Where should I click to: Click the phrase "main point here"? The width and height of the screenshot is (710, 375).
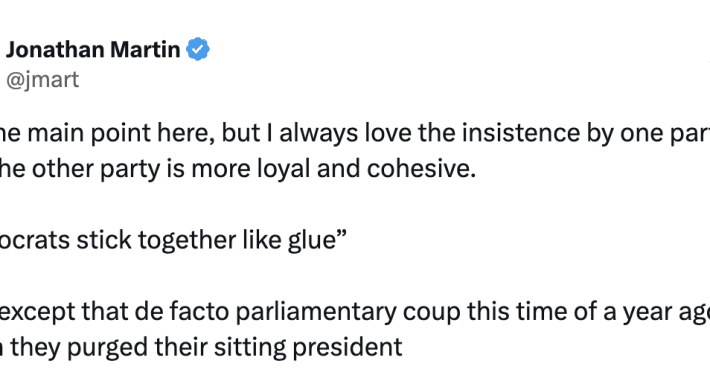click(x=122, y=133)
